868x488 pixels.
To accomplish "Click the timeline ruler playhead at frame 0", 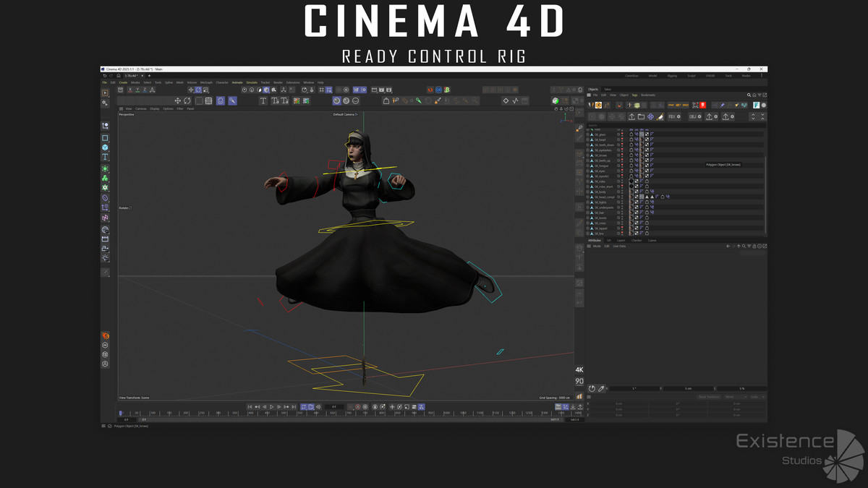I will [121, 414].
